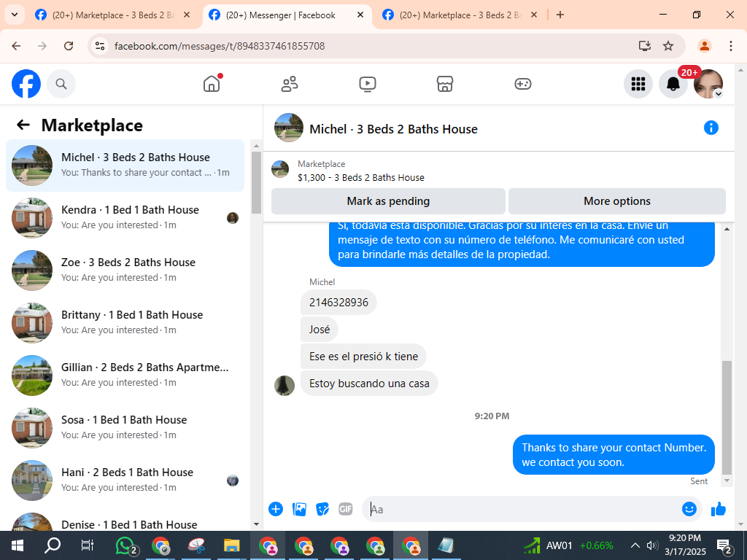Switch to first Marketplace browser tab
Screen dimensions: 747x560
click(113, 15)
